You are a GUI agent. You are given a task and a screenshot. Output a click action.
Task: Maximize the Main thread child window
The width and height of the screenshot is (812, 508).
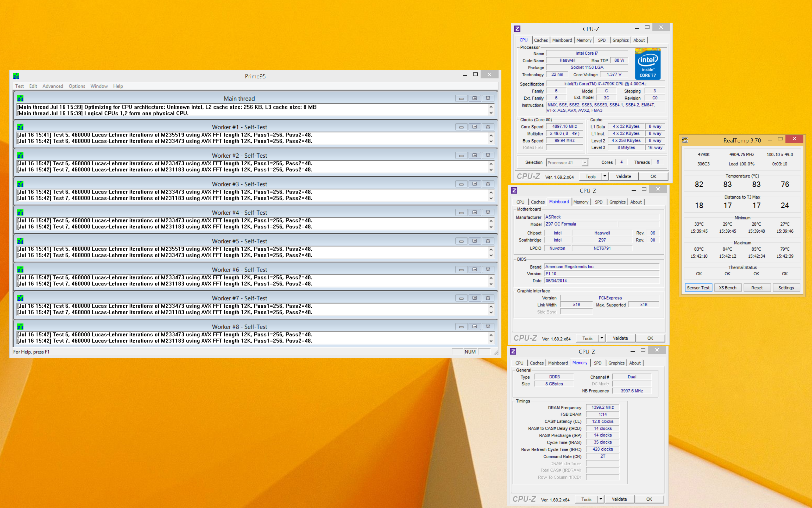pos(474,98)
